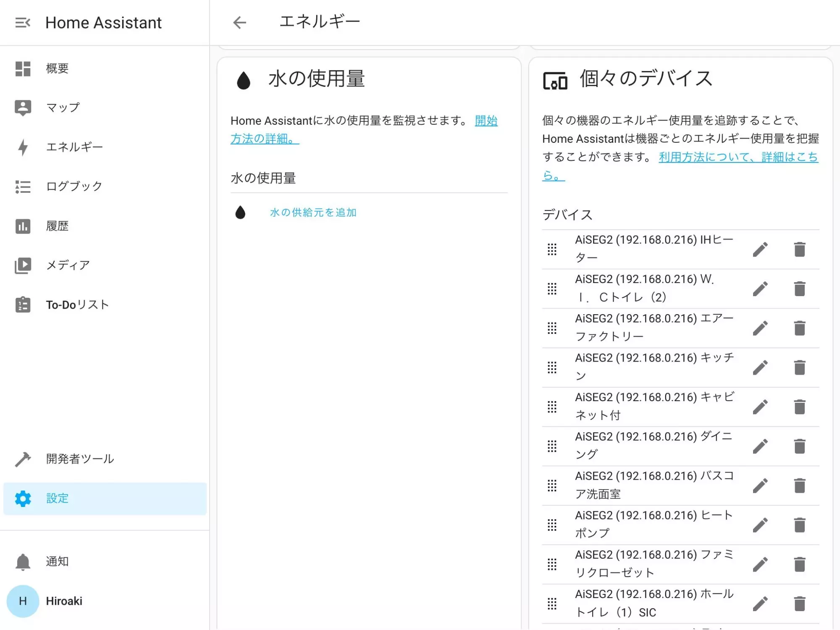Viewport: 840px width, 630px height.
Task: Click the Home Assistant title text
Action: [103, 23]
